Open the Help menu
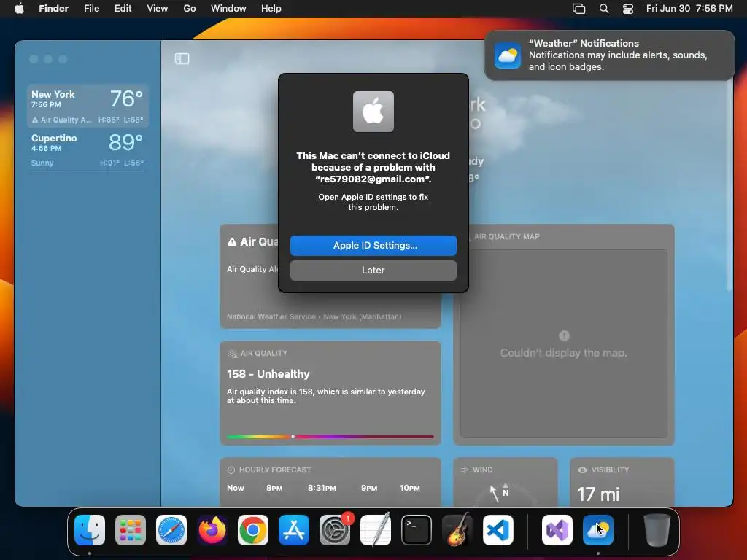747x560 pixels. pos(271,9)
